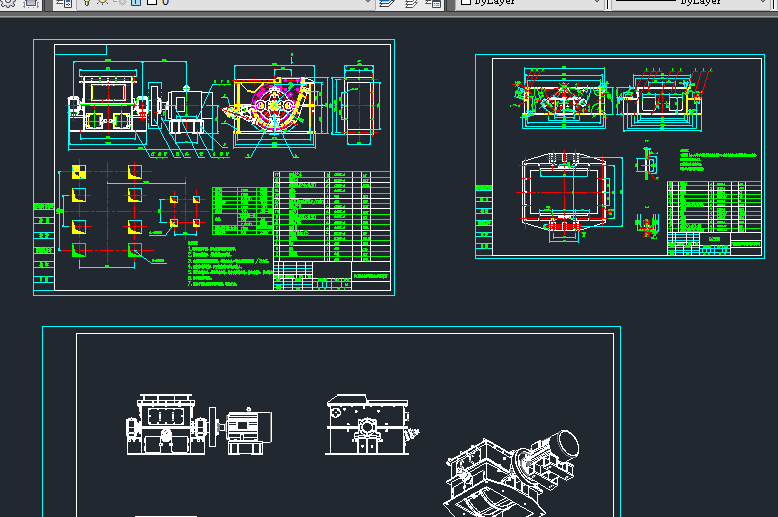The height and width of the screenshot is (517, 778).
Task: Click the green notes text in the top-right sheet
Action: tap(718, 160)
